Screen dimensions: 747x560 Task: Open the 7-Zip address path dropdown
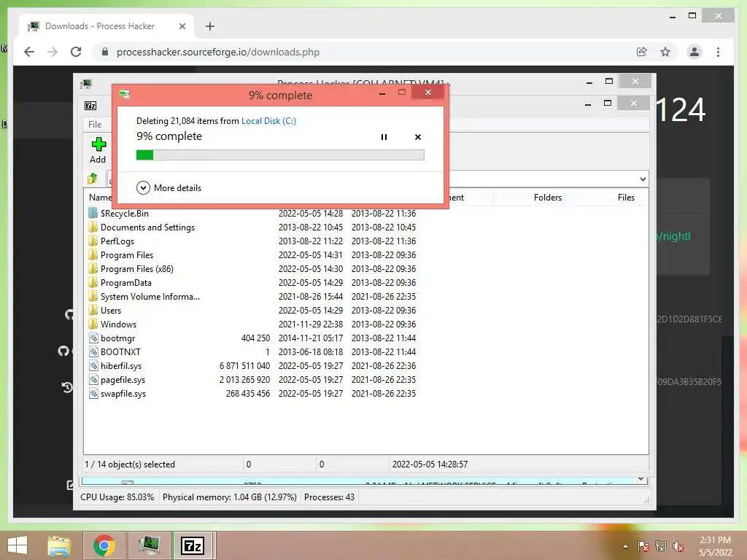(643, 179)
